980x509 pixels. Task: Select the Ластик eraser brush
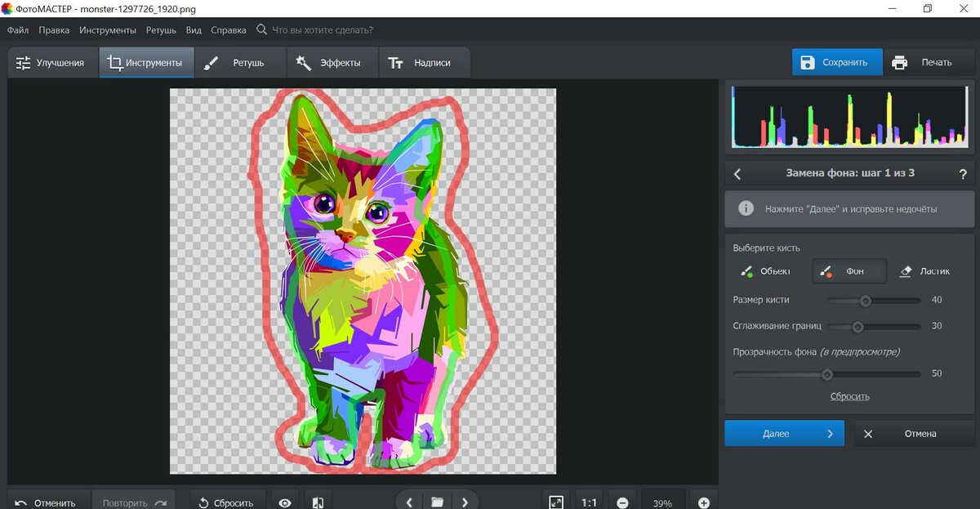point(925,271)
